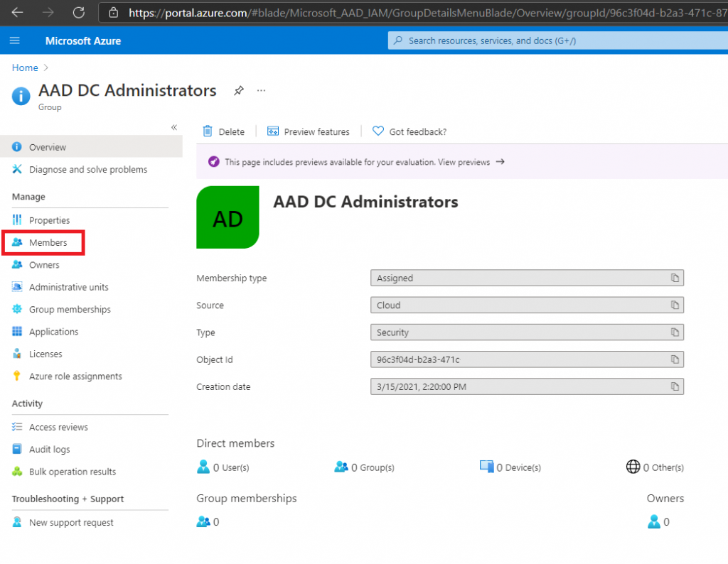Click the Direct members user icon
This screenshot has height=564, width=728.
(203, 467)
